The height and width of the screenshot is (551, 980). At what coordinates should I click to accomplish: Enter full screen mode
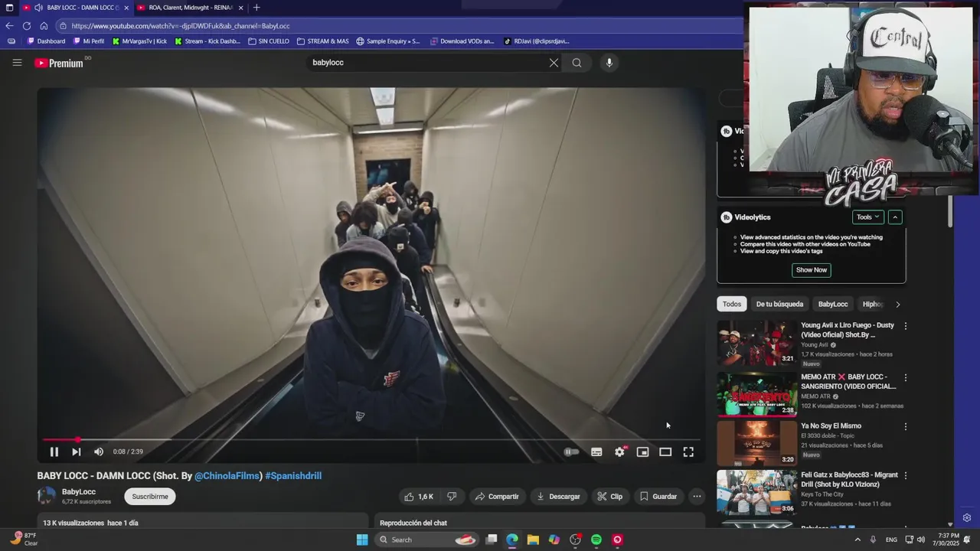[x=688, y=452]
